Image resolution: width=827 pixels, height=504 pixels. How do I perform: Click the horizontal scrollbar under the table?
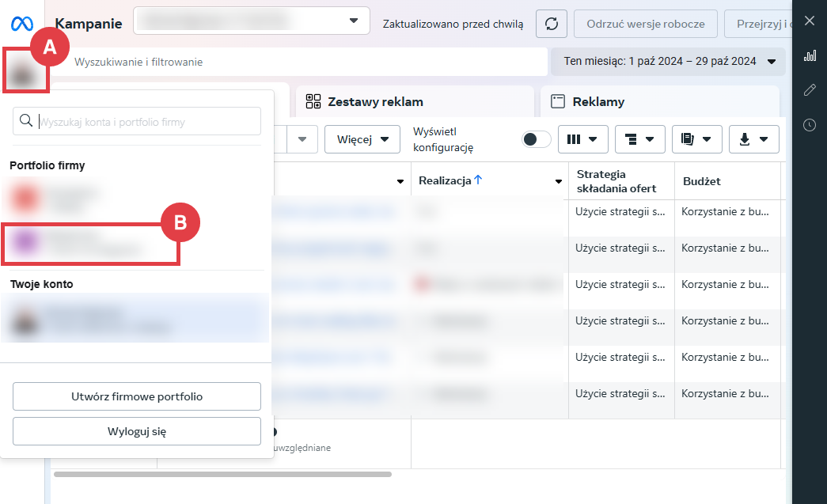[222, 474]
